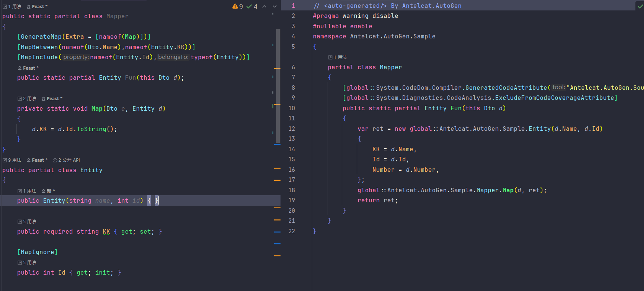Click the green checkmark with 4 hints
The width and height of the screenshot is (644, 291).
(252, 6)
